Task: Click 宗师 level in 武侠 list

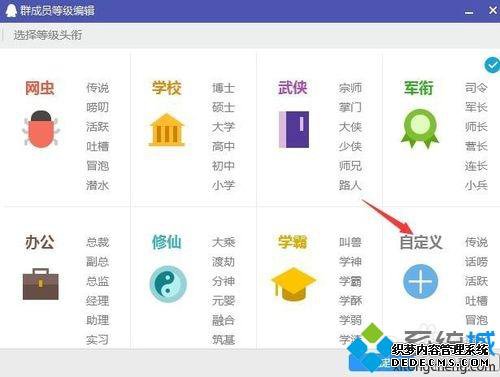Action: coord(350,88)
